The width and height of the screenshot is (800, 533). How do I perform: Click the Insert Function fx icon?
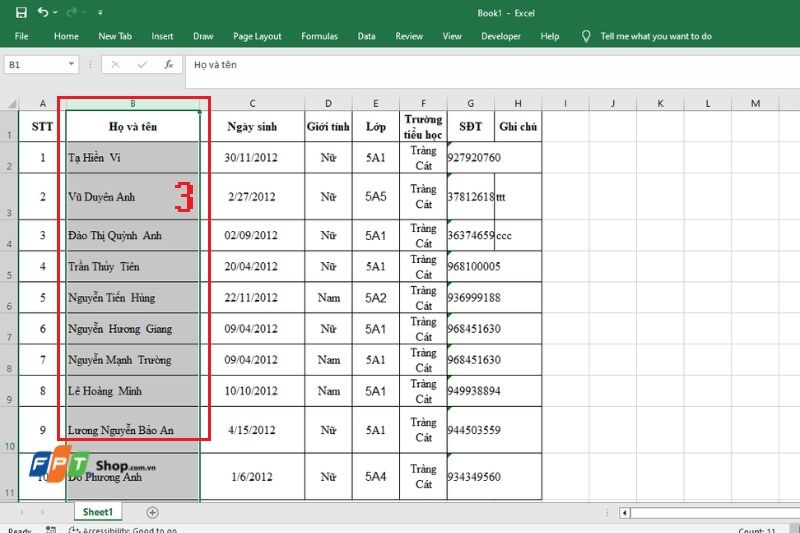pos(169,64)
